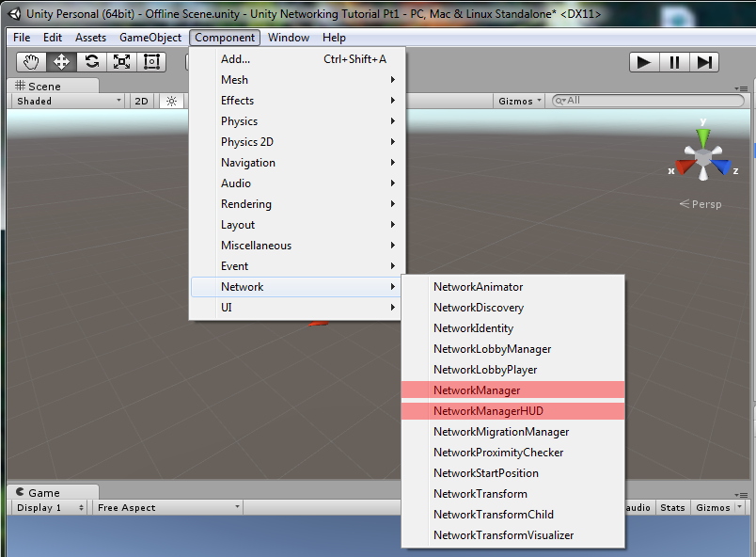Image resolution: width=756 pixels, height=557 pixels.
Task: Click the green Y axis cone
Action: [703, 137]
